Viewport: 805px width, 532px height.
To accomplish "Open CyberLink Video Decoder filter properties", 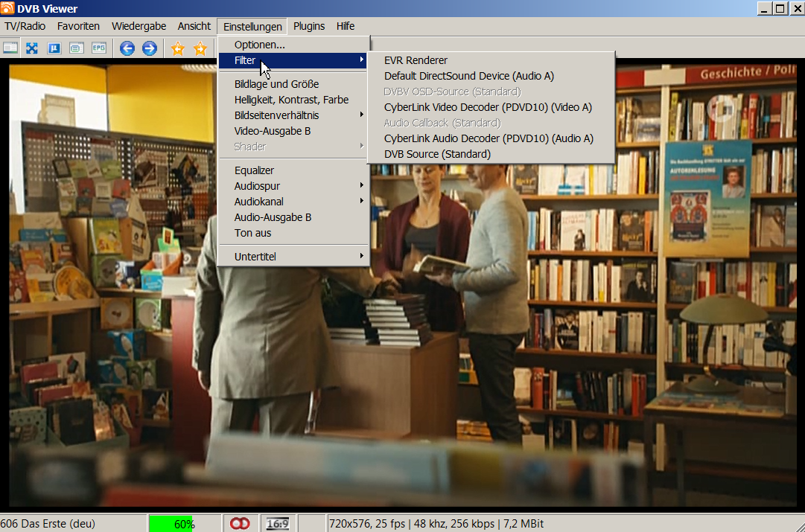I will click(488, 107).
